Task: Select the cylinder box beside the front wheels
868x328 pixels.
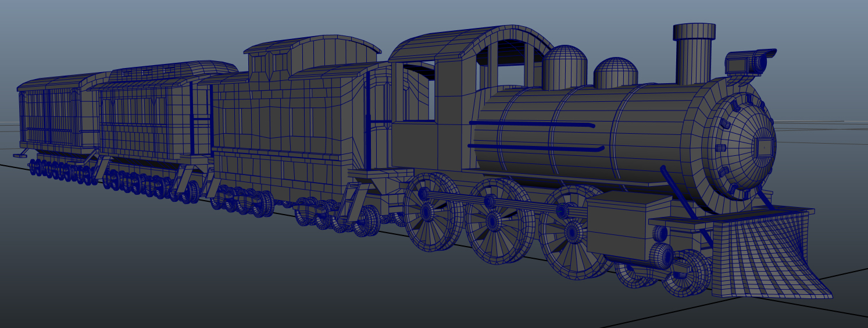Action: click(630, 225)
